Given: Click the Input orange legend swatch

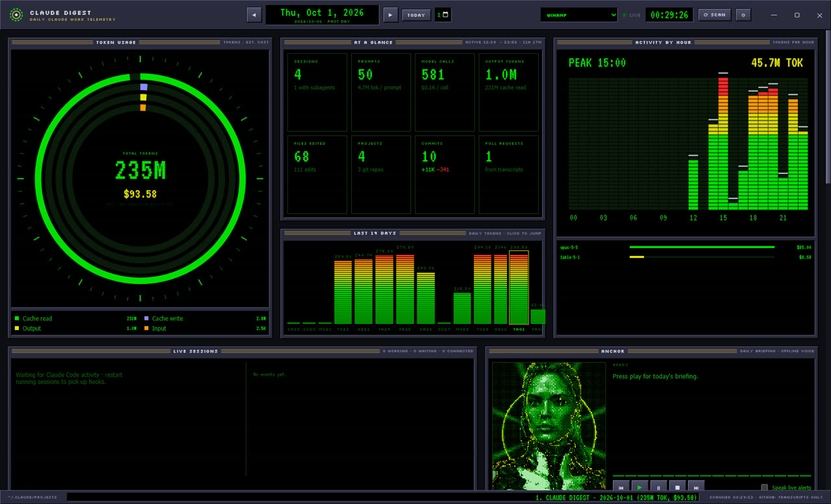Looking at the screenshot, I should 147,328.
